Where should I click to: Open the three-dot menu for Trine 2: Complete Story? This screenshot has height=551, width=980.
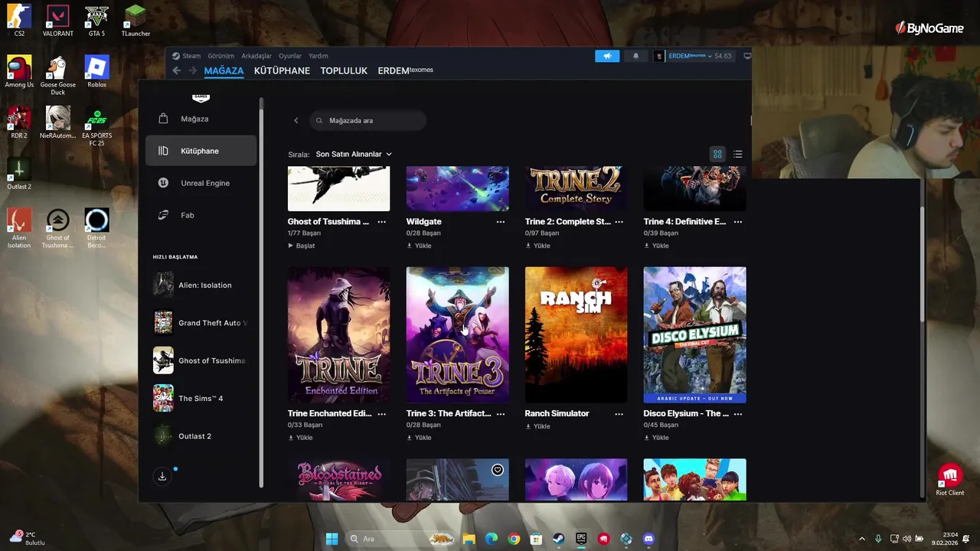coord(619,222)
